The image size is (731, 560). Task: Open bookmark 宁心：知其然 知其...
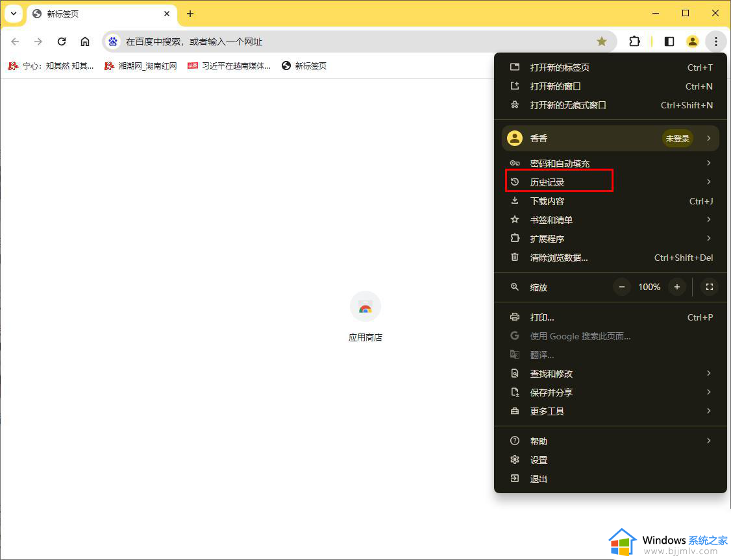pyautogui.click(x=51, y=66)
